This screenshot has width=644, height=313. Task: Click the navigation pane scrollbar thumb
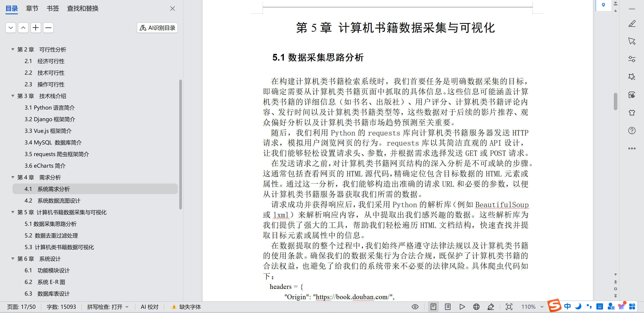click(181, 144)
